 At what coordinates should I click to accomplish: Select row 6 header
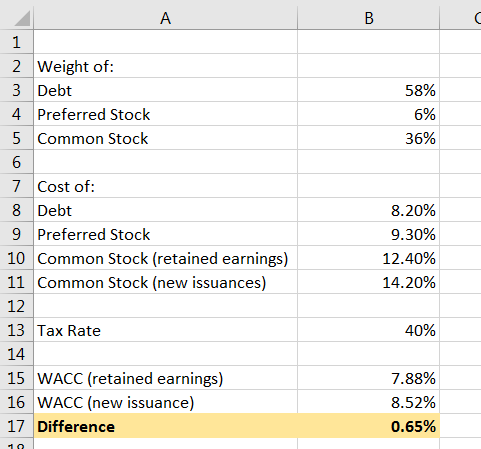(x=16, y=162)
